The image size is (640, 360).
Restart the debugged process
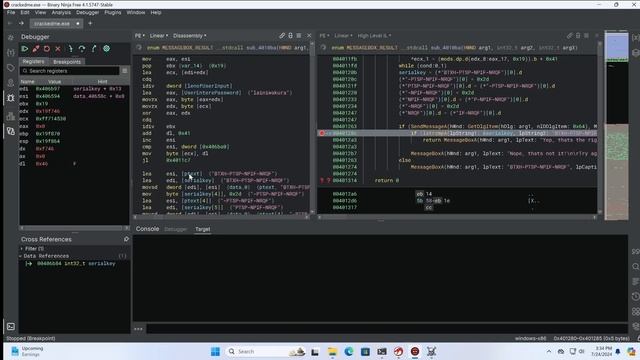47,49
